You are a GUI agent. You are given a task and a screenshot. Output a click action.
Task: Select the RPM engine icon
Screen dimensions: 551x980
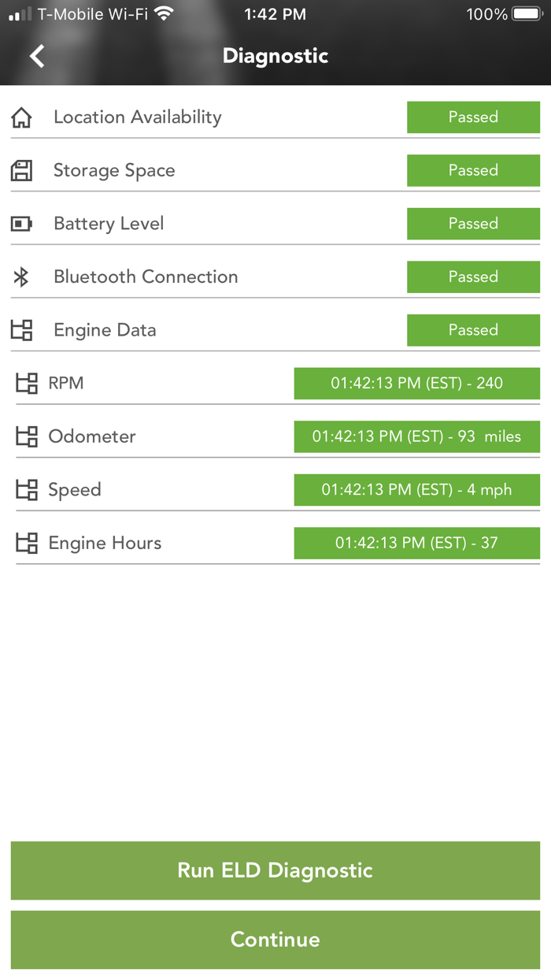(26, 384)
